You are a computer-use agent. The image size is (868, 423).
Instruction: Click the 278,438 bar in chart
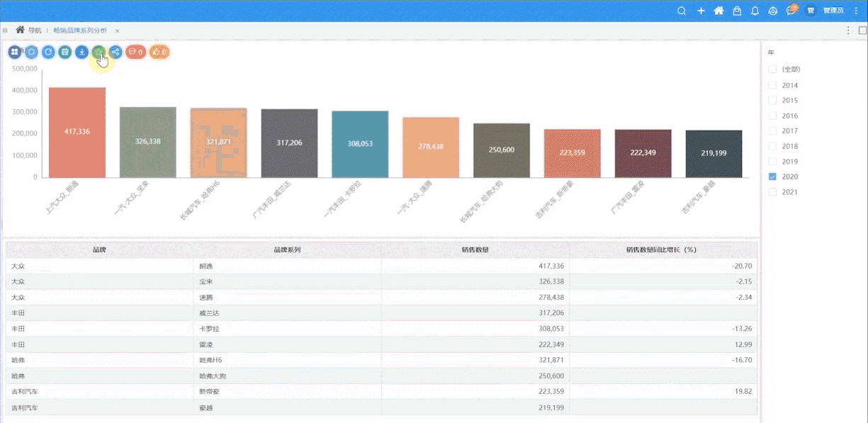(431, 147)
